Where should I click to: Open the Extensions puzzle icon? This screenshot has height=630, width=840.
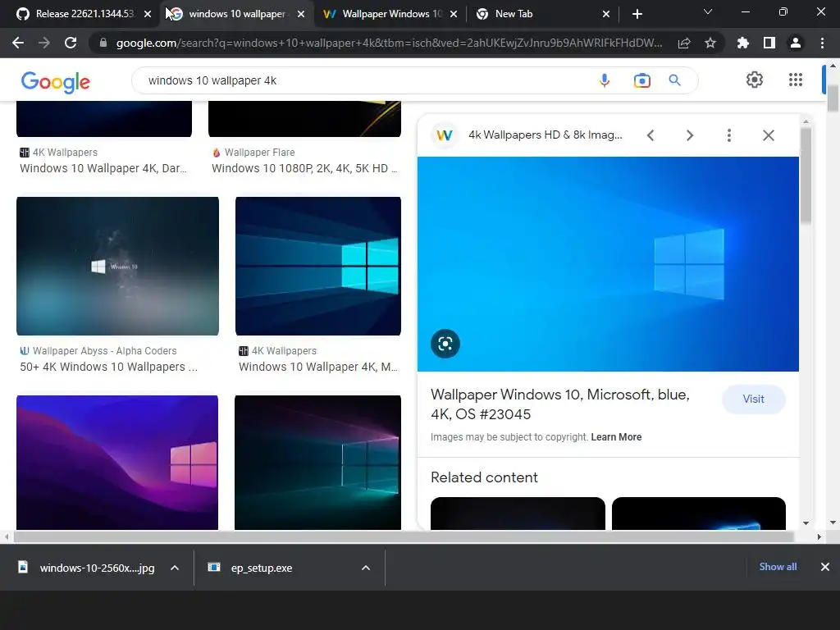[x=743, y=43]
